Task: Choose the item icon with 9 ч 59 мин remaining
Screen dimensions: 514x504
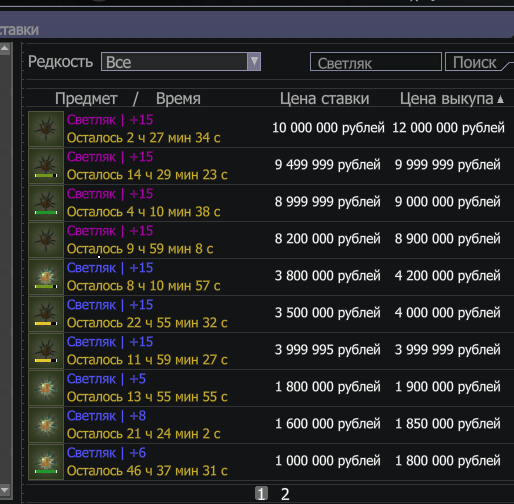Action: pos(46,240)
